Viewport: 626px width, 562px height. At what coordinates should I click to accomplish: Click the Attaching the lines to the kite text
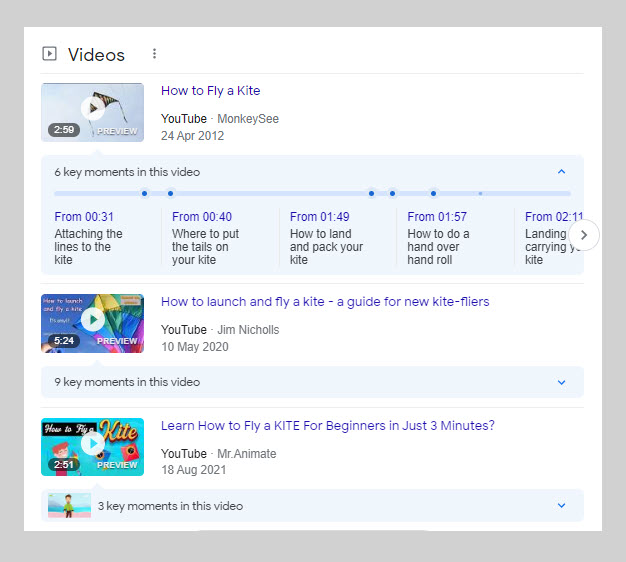pos(88,247)
